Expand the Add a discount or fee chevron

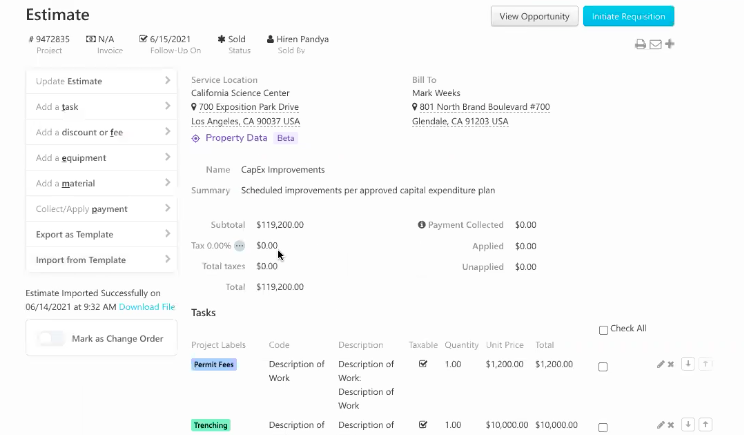pos(167,131)
